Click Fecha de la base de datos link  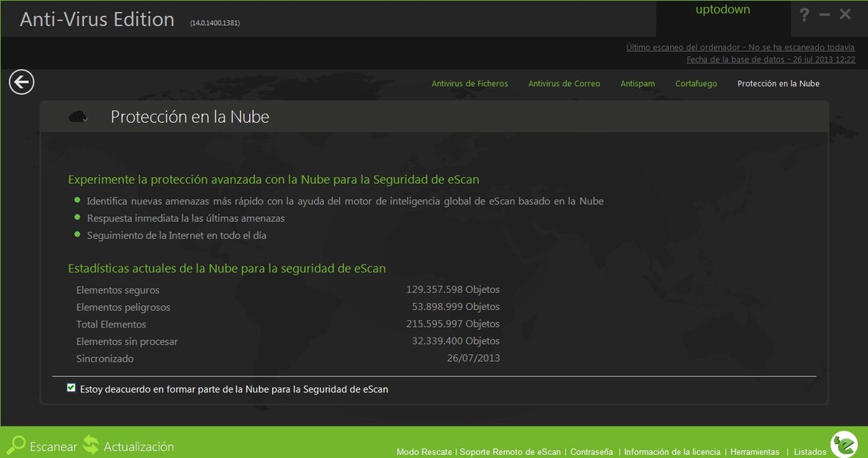point(770,60)
